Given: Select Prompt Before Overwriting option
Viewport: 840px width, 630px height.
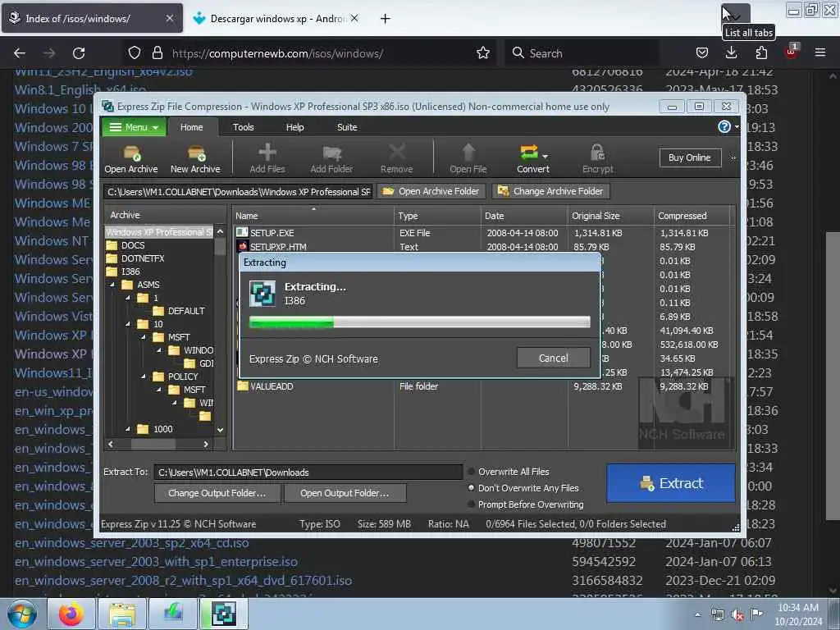Looking at the screenshot, I should (x=526, y=504).
